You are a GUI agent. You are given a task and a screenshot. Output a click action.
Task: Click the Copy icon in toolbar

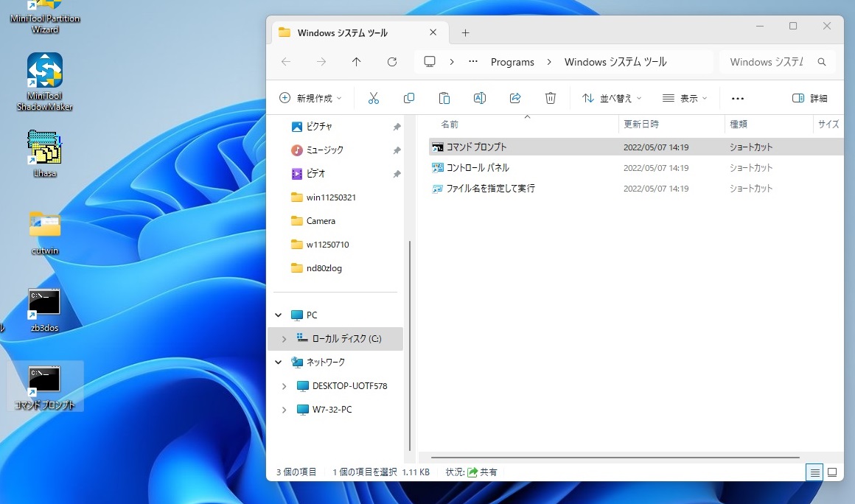coord(409,98)
